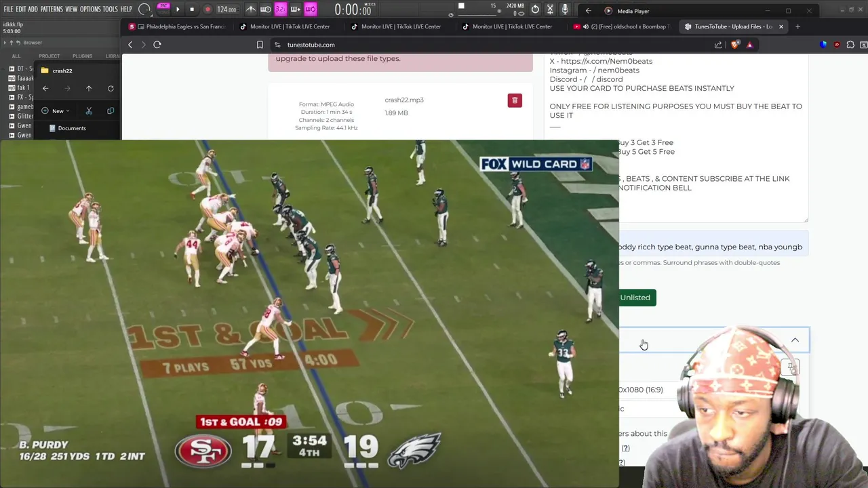The image size is (868, 488).
Task: Arm the FL Studio record button
Action: point(208,9)
